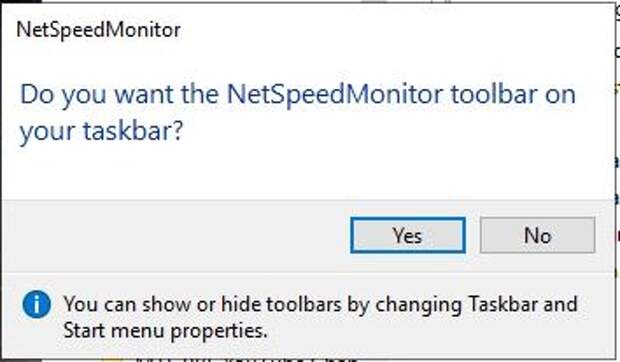Click the word 'NetSpeedMonitor' inside the blue heading
Image resolution: width=620 pixels, height=362 pixels.
tap(335, 95)
